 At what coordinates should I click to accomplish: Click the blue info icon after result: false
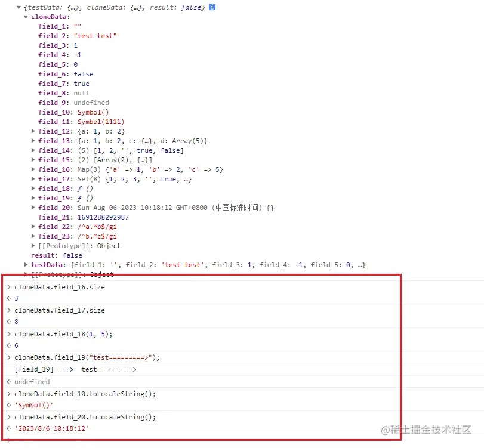coord(212,7)
